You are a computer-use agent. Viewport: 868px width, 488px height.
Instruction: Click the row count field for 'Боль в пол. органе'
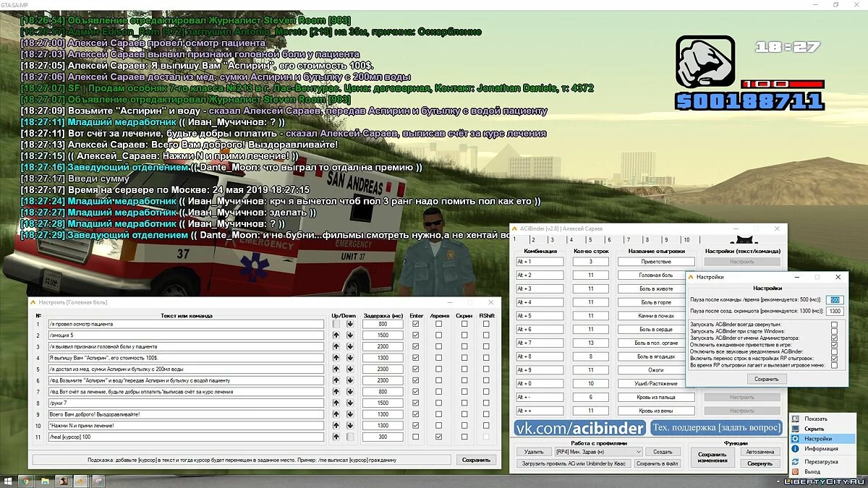pos(590,343)
